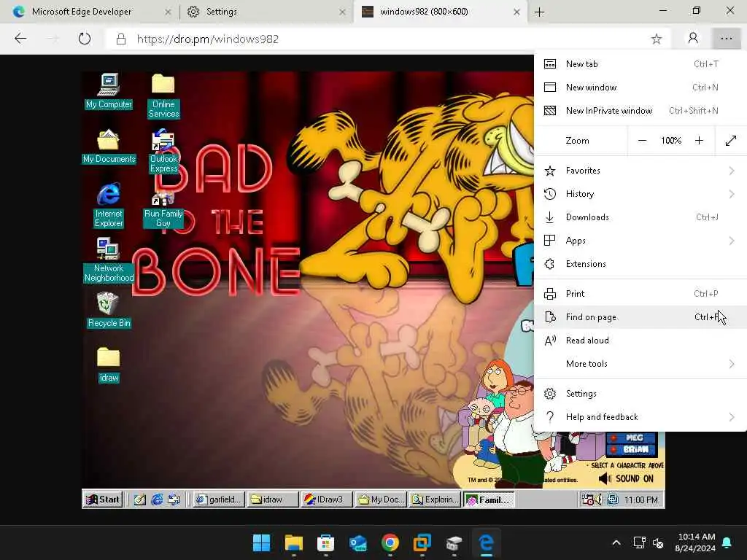Select BRIAN character button
Viewport: 747px width, 560px height.
click(x=631, y=449)
